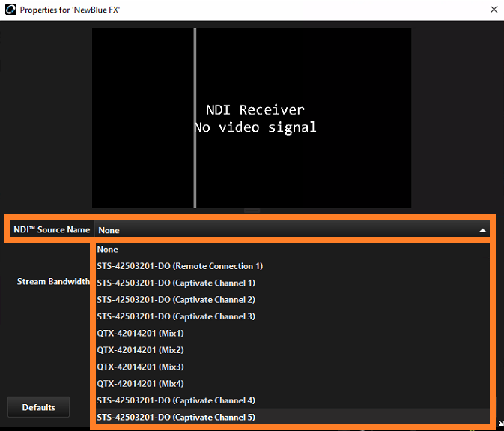Close the NewBlue FX properties window
The height and width of the screenshot is (431, 504).
point(494,10)
